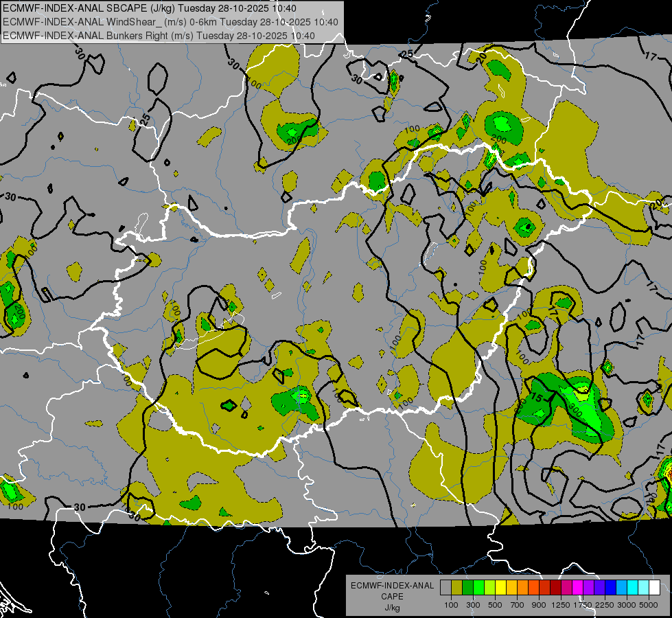672x618 pixels.
Task: Click the olive legend color swatch
Action: 457,587
